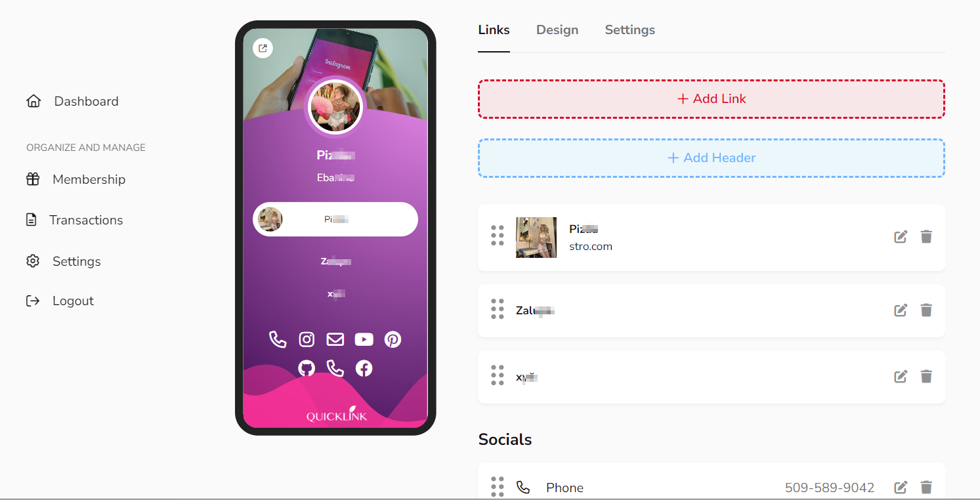The height and width of the screenshot is (500, 980).
Task: Switch to the Design tab
Action: pos(557,30)
